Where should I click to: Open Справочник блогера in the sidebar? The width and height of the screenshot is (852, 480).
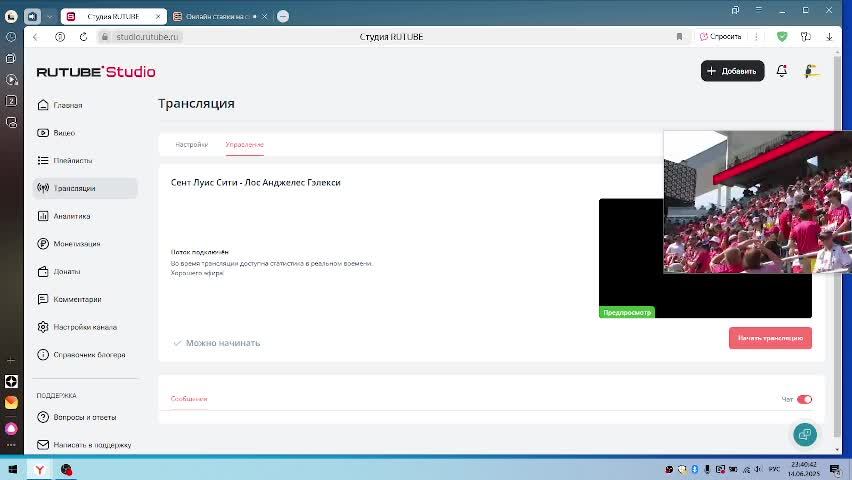(81, 355)
